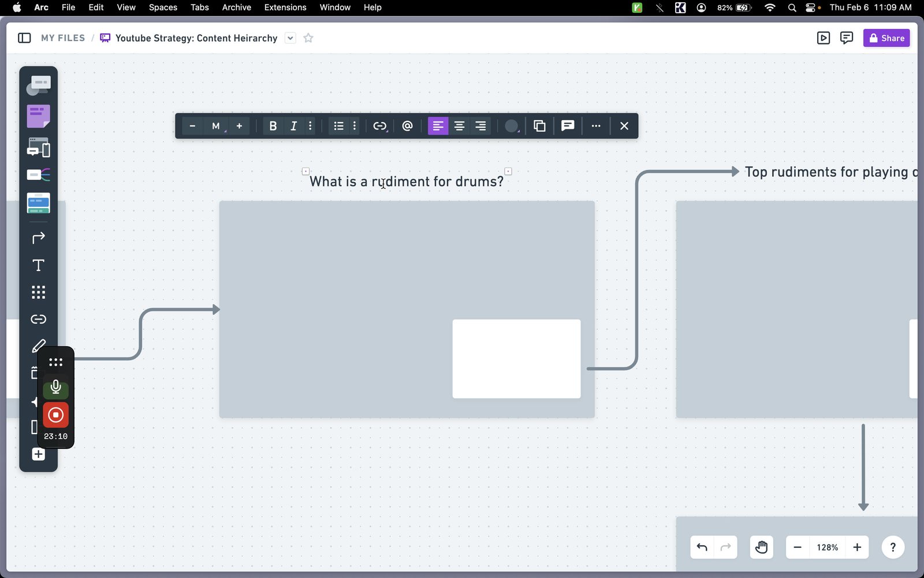Toggle italic formatting
This screenshot has width=924, height=578.
(x=293, y=126)
